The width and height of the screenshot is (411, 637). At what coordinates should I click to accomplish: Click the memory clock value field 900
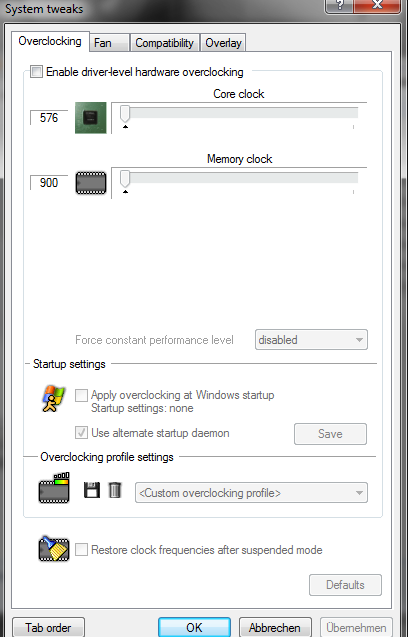point(49,183)
